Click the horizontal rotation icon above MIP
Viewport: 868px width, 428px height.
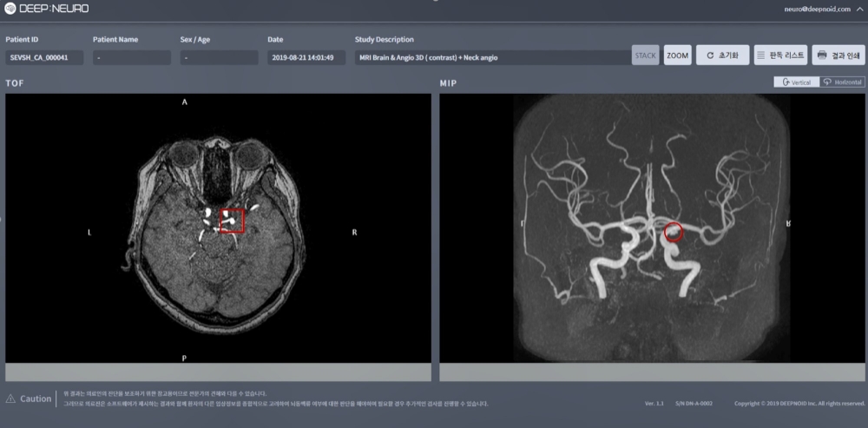[828, 82]
